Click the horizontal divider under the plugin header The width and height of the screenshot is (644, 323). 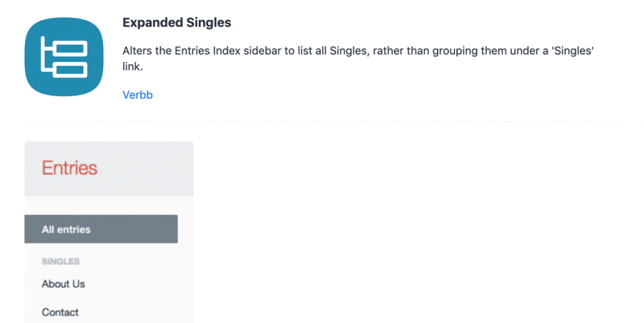coord(320,122)
